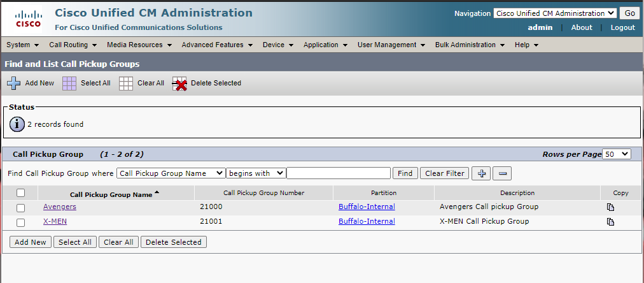Click the '2 records found' status text

point(55,124)
